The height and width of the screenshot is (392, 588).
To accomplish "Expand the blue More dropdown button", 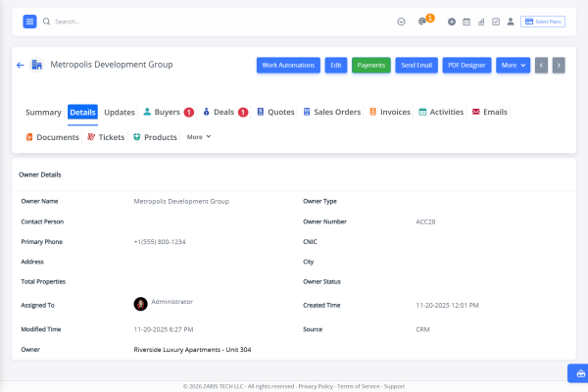I will point(513,66).
